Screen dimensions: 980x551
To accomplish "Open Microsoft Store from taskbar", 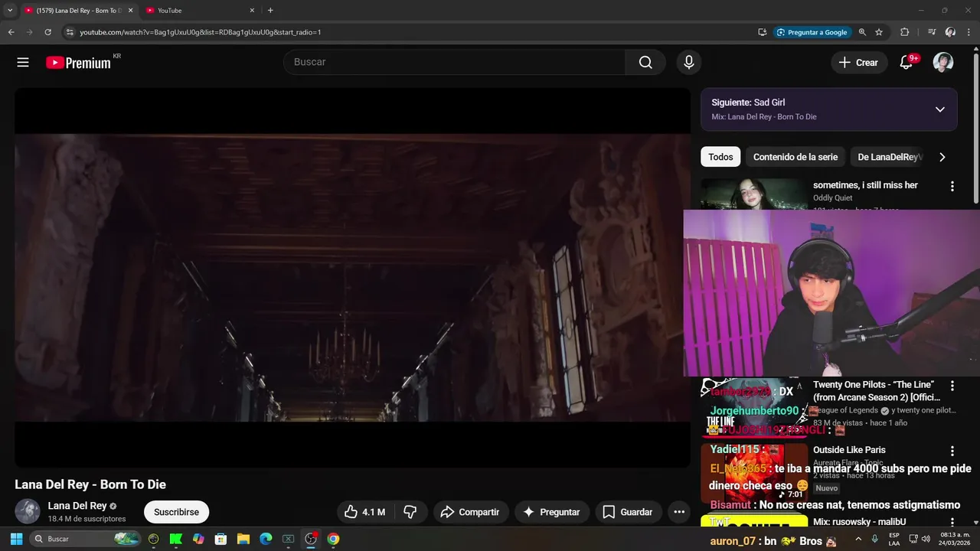I will click(220, 539).
